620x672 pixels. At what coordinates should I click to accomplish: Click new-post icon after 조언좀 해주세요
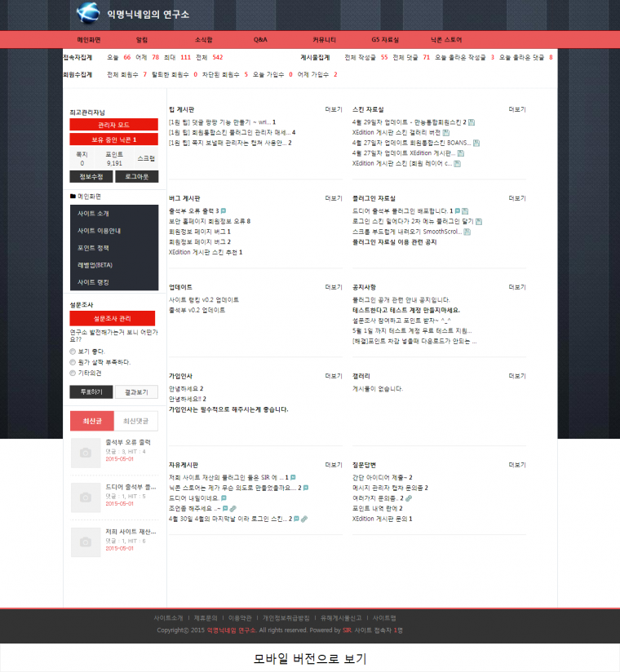click(225, 508)
